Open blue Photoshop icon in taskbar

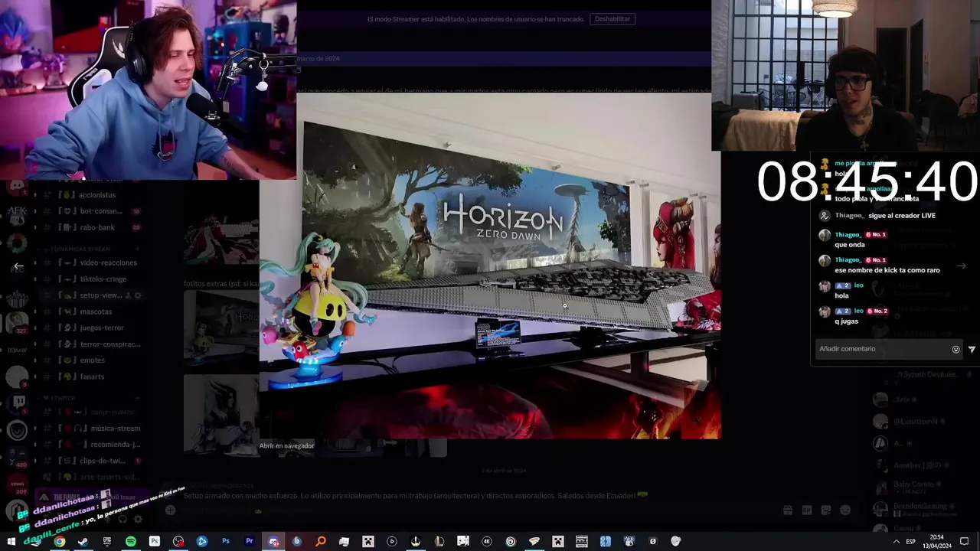226,542
